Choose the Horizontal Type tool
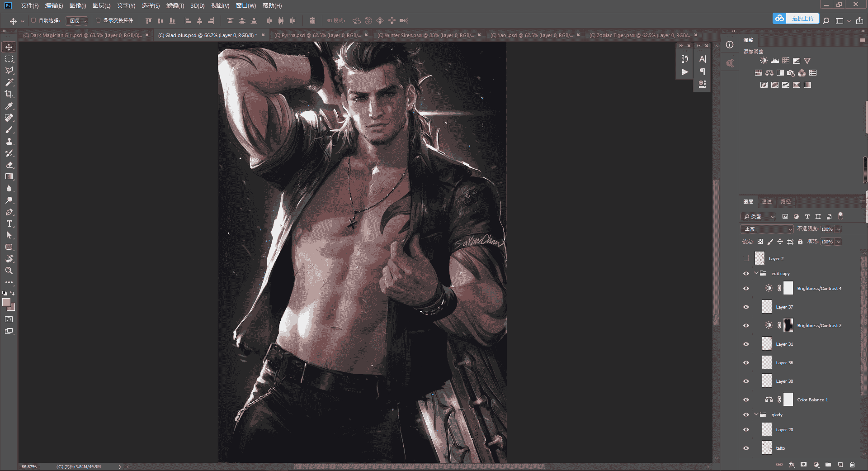This screenshot has width=868, height=471. coord(9,224)
